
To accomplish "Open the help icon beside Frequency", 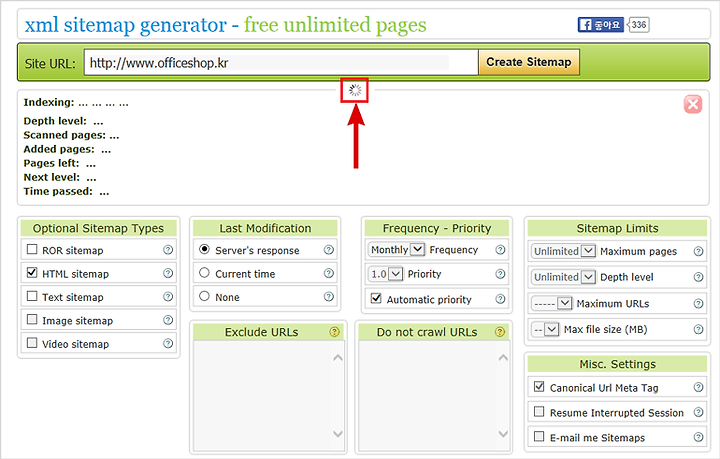I will click(500, 250).
